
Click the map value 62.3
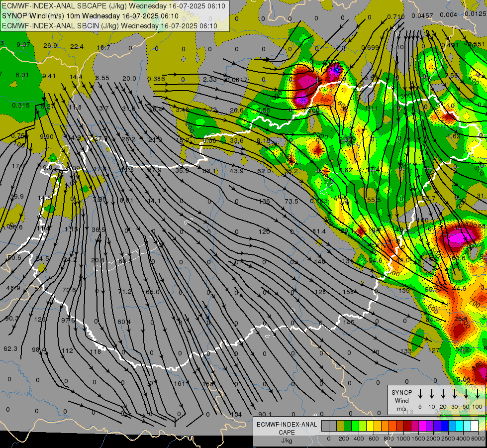click(x=10, y=349)
